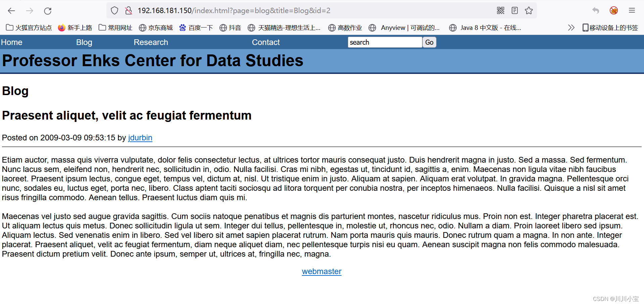This screenshot has width=644, height=305.
Task: Open 京东商城 bookmark
Action: 156,28
